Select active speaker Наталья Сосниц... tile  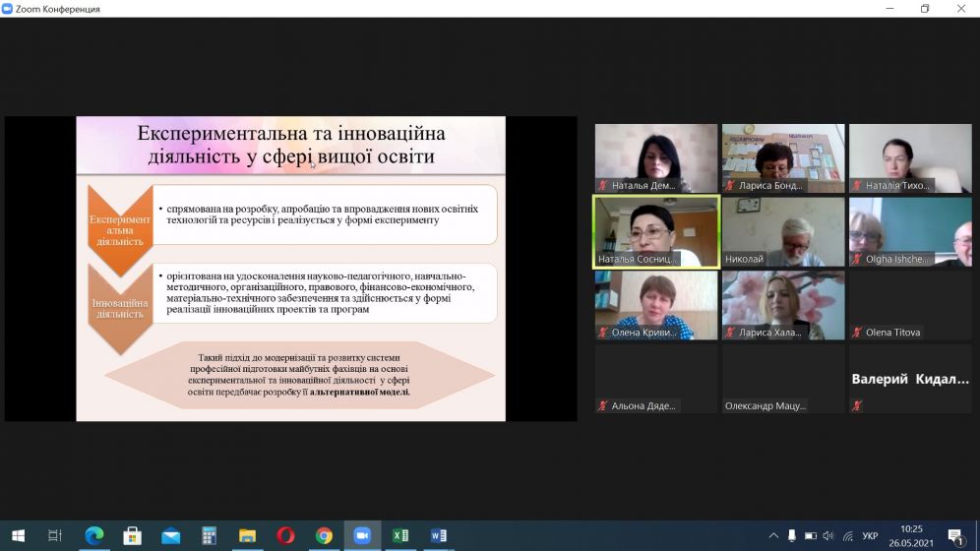tap(656, 232)
